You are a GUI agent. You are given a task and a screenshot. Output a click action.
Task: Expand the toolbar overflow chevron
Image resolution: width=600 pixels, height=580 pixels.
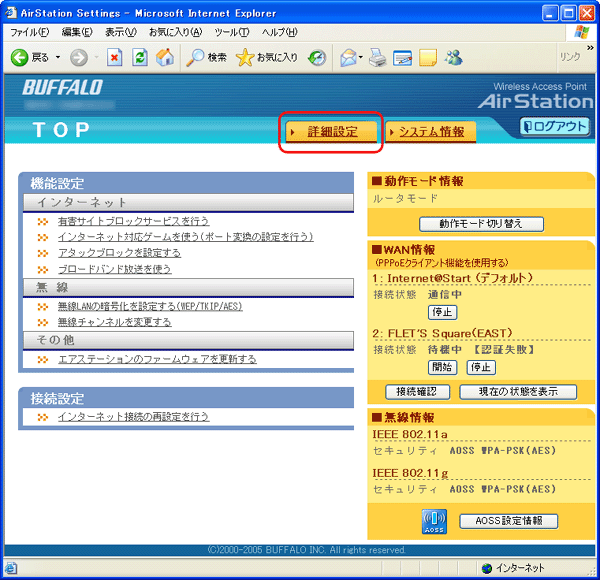click(x=590, y=48)
